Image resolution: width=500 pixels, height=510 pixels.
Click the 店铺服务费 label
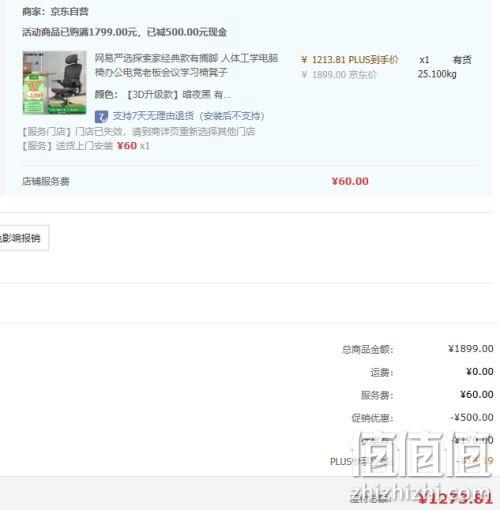[46, 181]
